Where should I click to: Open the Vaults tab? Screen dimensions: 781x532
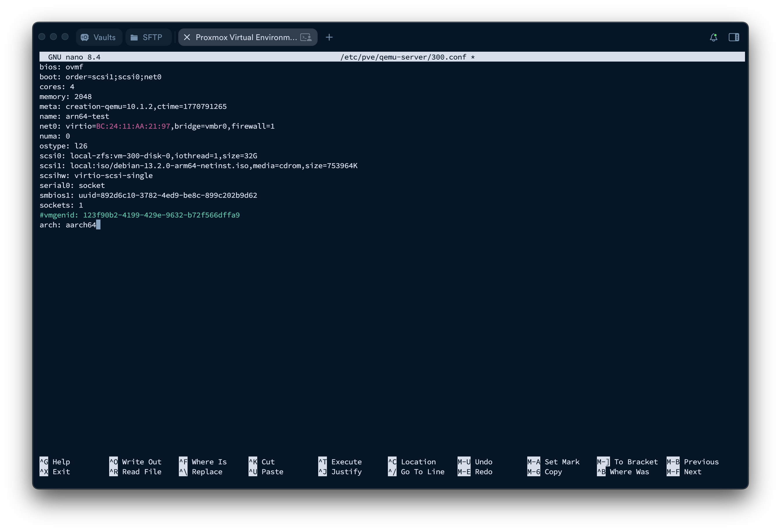coord(104,37)
